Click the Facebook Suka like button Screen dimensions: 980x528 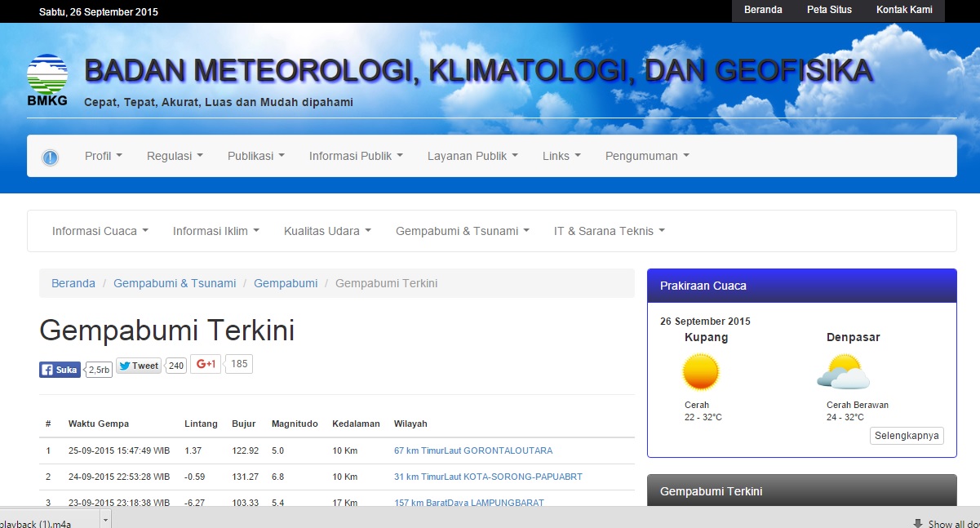point(60,370)
